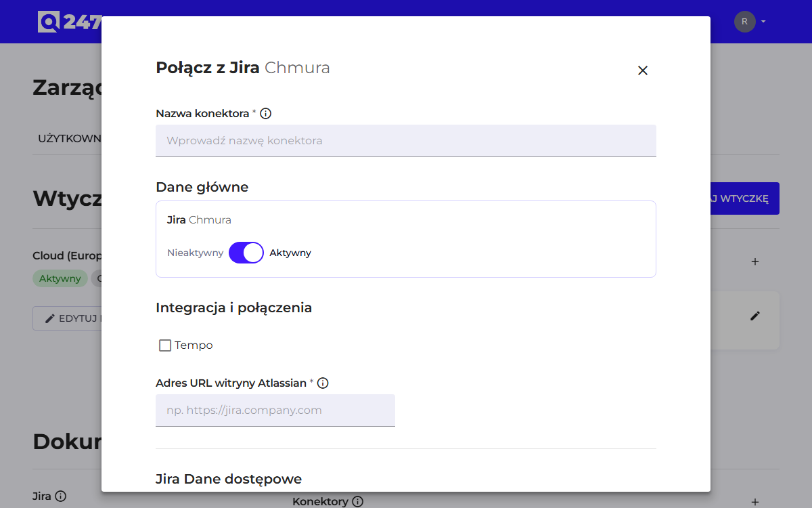This screenshot has width=812, height=508.
Task: Click the Q247 logo in header
Action: click(69, 22)
